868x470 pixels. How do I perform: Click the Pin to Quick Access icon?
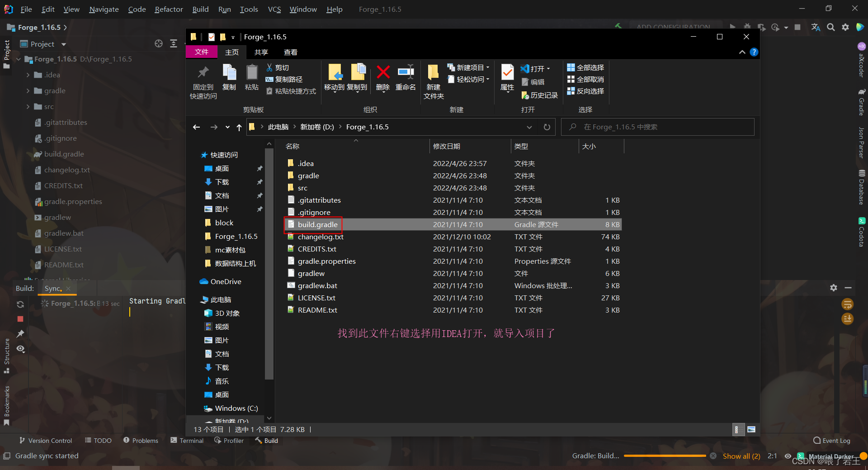(x=203, y=72)
